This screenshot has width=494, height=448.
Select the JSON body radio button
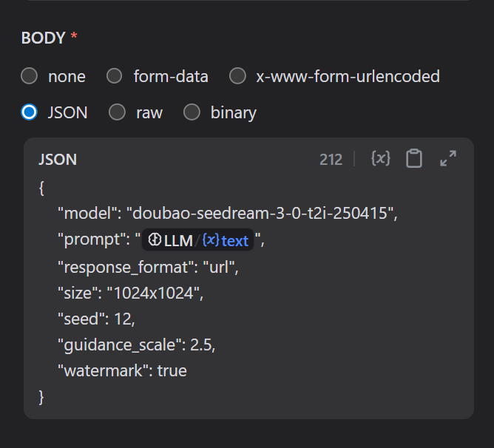[x=30, y=112]
